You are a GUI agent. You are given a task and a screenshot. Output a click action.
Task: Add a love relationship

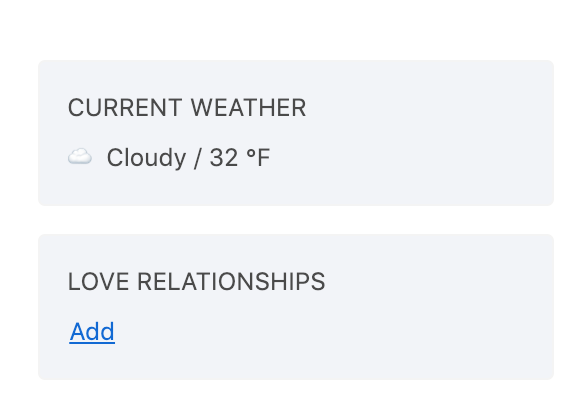[x=92, y=332]
